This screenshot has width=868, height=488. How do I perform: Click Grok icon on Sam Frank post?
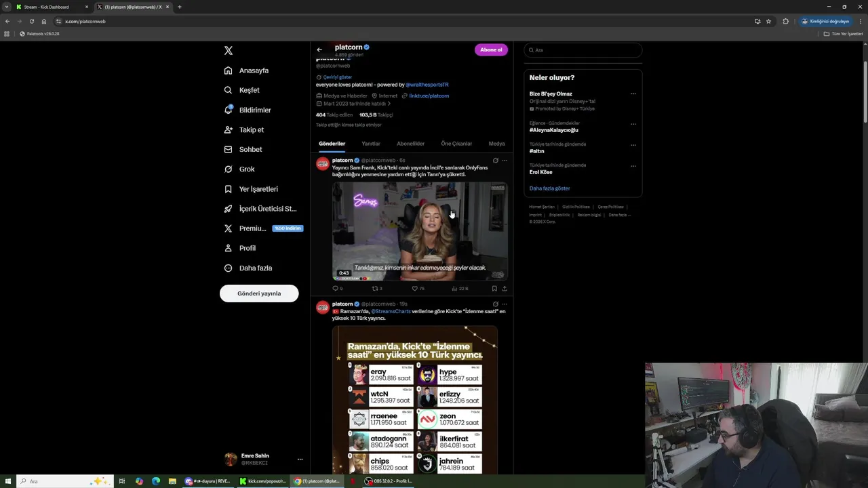[x=496, y=161]
